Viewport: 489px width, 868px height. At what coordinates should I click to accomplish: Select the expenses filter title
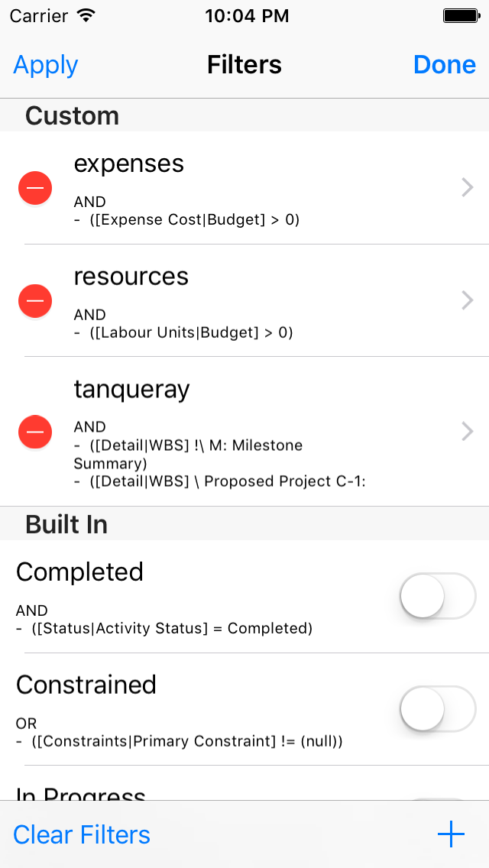point(128,164)
